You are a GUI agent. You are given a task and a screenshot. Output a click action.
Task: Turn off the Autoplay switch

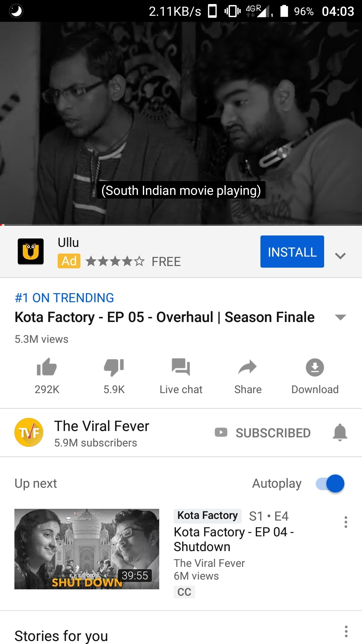point(330,483)
